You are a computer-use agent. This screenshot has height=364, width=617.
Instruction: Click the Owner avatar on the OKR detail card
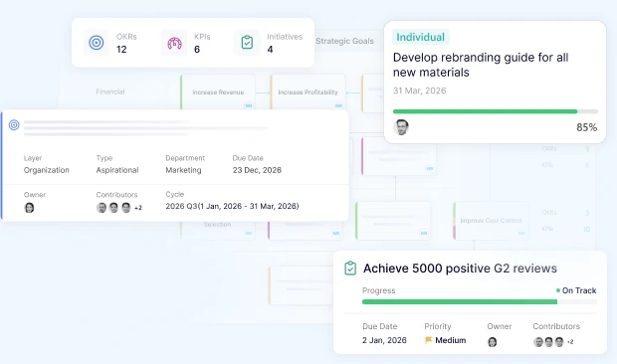(29, 208)
